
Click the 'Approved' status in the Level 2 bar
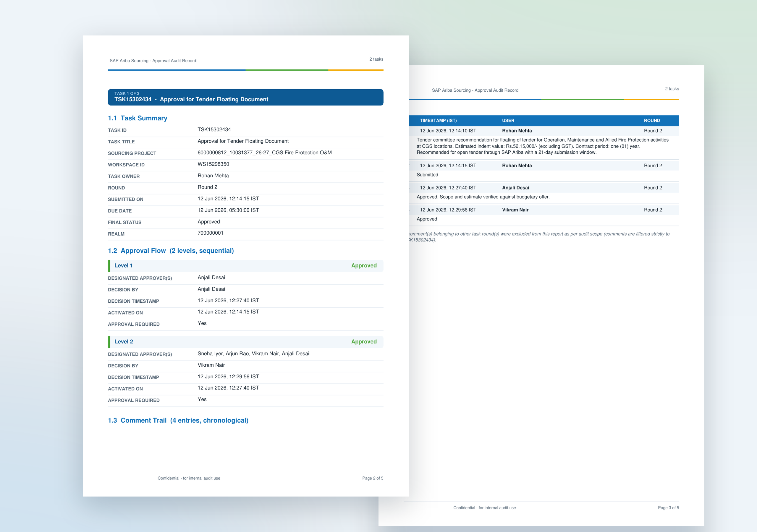[x=364, y=342]
